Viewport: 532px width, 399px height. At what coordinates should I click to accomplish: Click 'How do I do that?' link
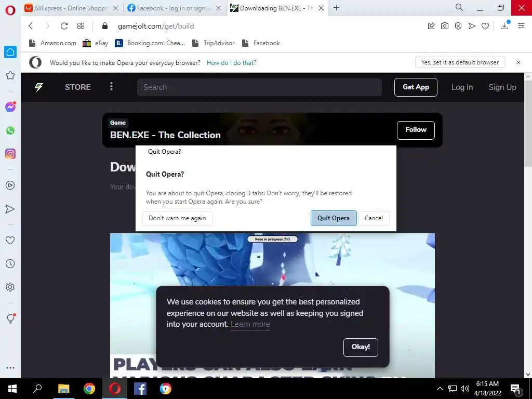pyautogui.click(x=231, y=63)
